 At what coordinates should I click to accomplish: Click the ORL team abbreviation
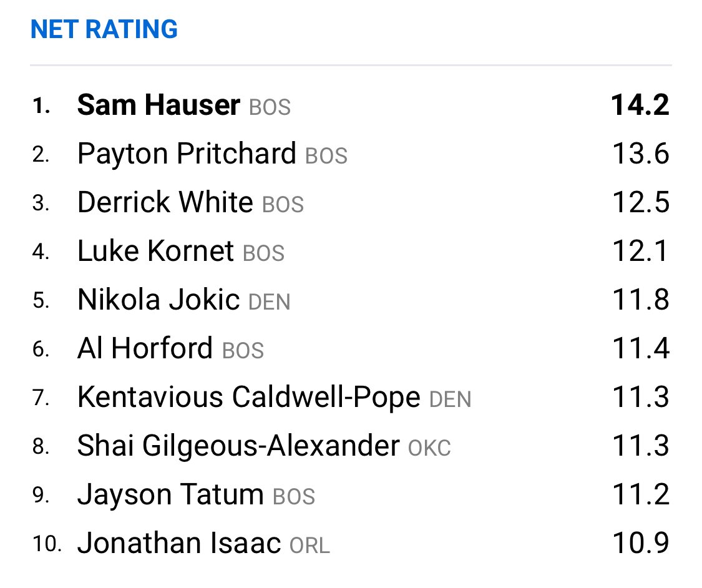(x=310, y=546)
